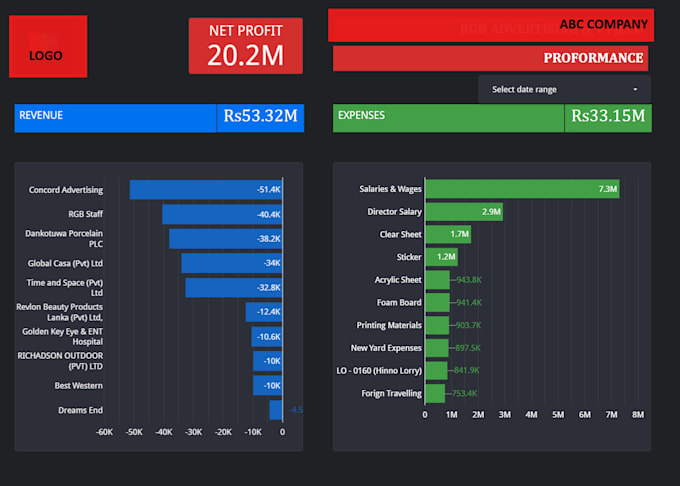Select the Dreams End bar
Viewport: 680px width, 486px height.
276,410
